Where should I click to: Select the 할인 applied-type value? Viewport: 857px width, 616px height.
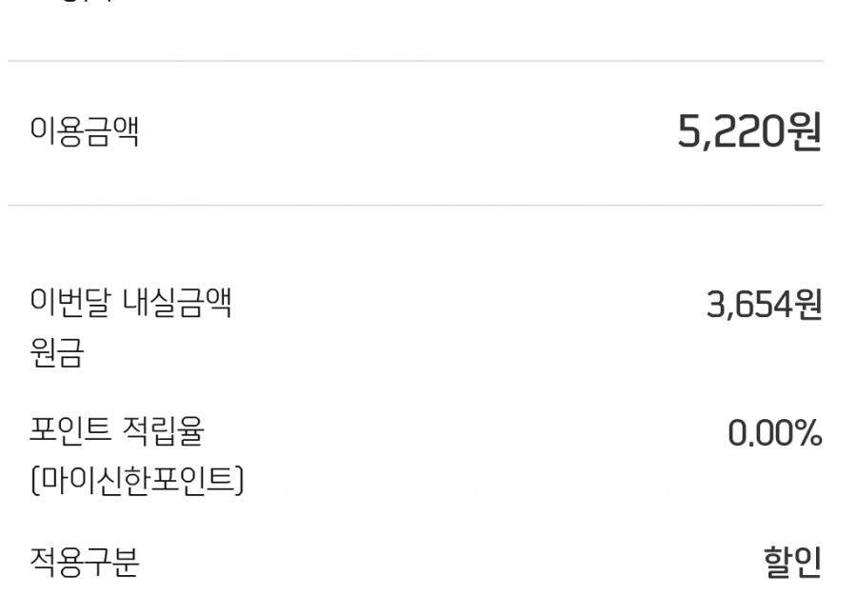[x=792, y=562]
